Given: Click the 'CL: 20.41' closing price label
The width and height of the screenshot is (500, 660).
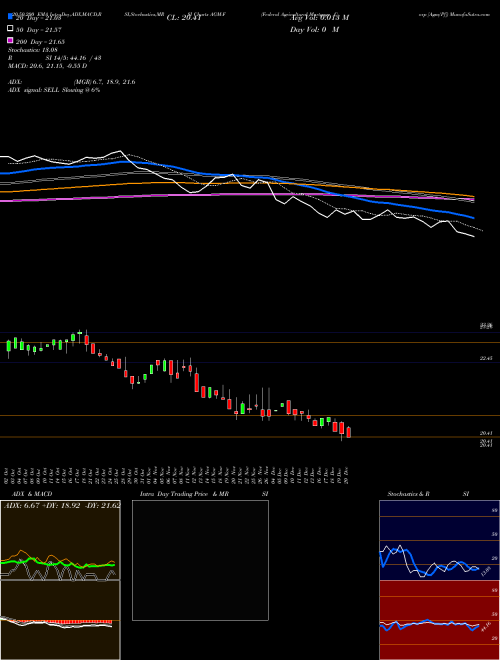Looking at the screenshot, I should point(184,18).
